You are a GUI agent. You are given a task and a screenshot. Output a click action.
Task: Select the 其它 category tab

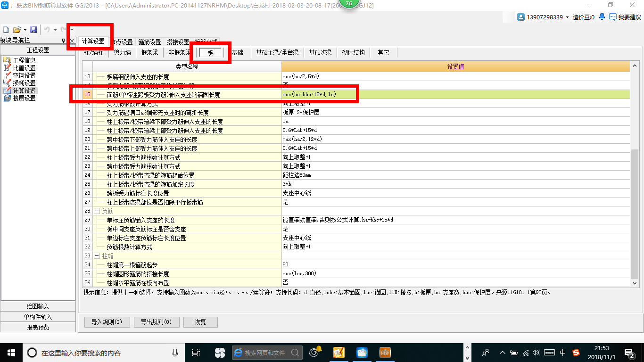point(383,52)
